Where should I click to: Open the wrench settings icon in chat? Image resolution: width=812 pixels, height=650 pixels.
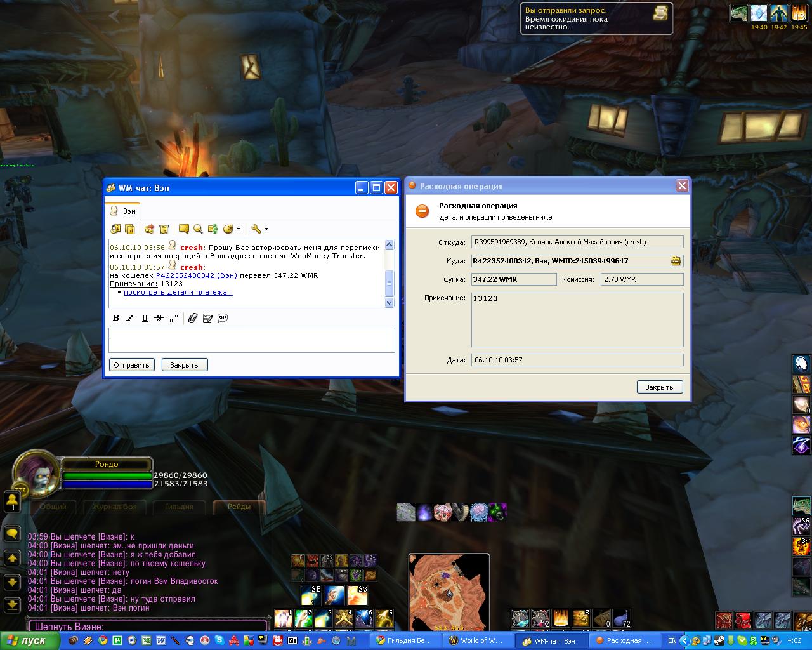click(x=256, y=229)
